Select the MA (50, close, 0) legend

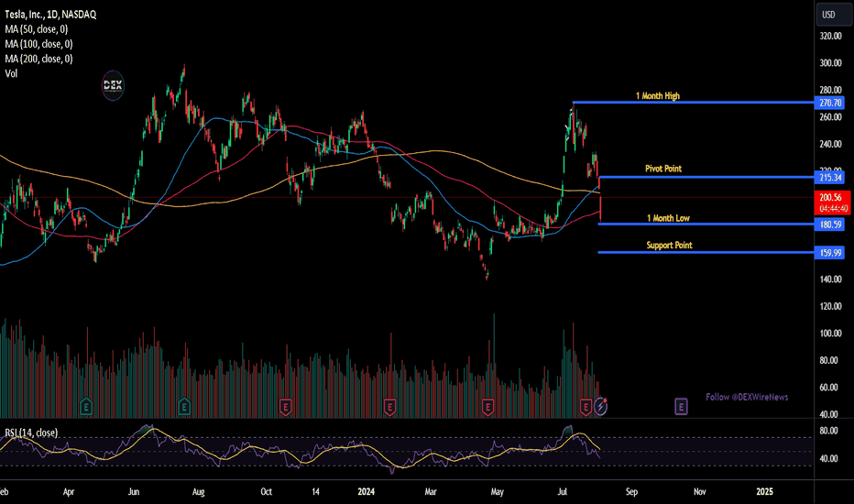(37, 29)
